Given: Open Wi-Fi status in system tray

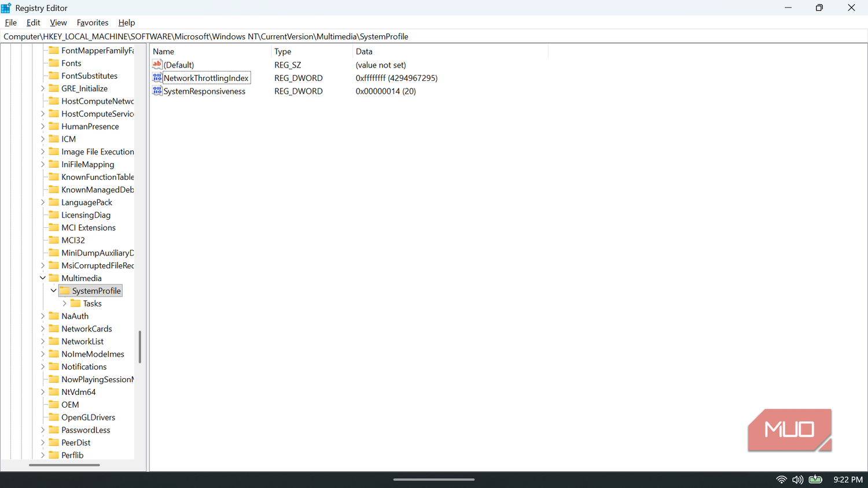Looking at the screenshot, I should [x=781, y=479].
